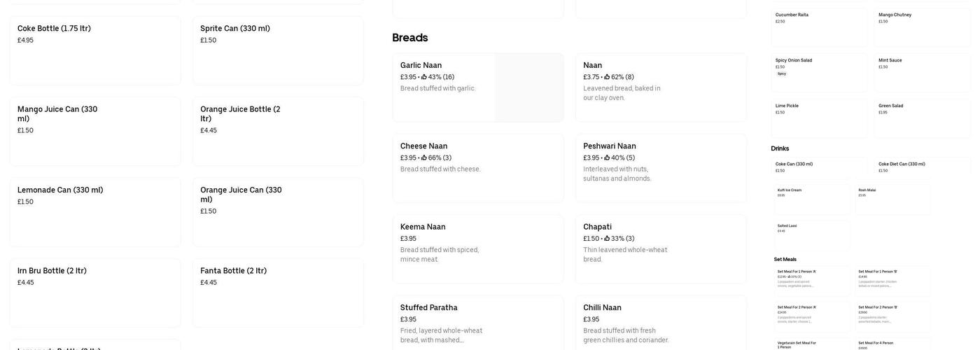
Task: Open Mango Chutney in the overview panel
Action: 922,27
